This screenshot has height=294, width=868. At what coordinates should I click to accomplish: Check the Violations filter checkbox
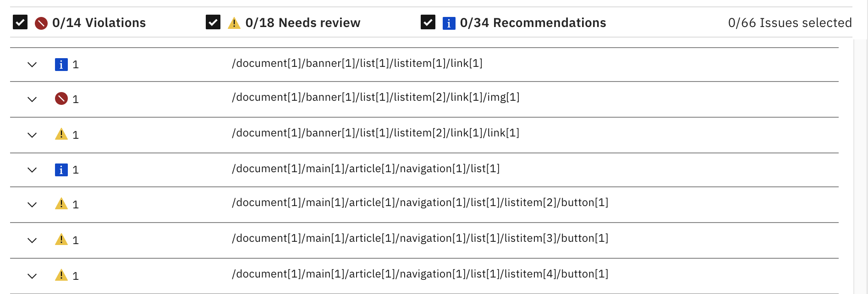[x=20, y=22]
